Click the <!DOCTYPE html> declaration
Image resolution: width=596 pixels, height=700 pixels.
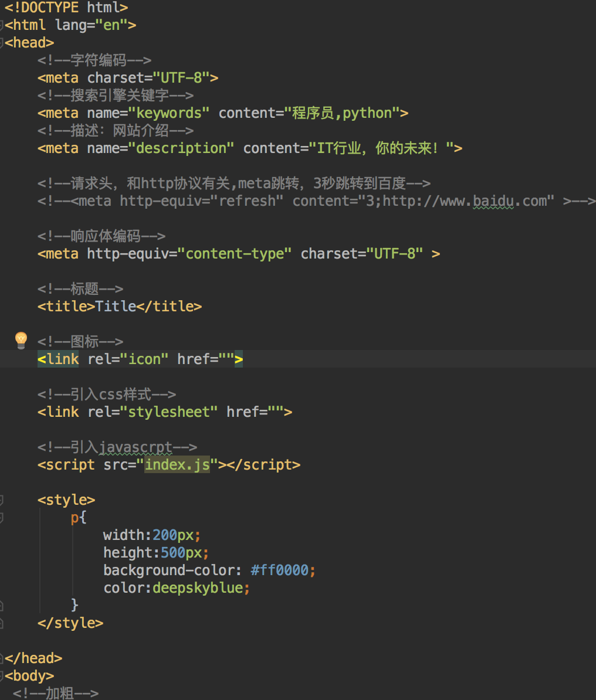point(66,8)
